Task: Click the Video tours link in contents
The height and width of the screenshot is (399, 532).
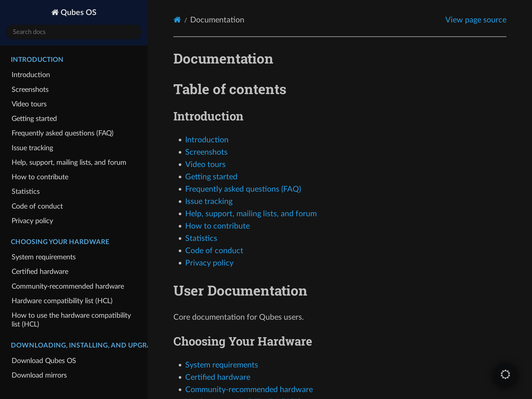Action: (x=205, y=164)
